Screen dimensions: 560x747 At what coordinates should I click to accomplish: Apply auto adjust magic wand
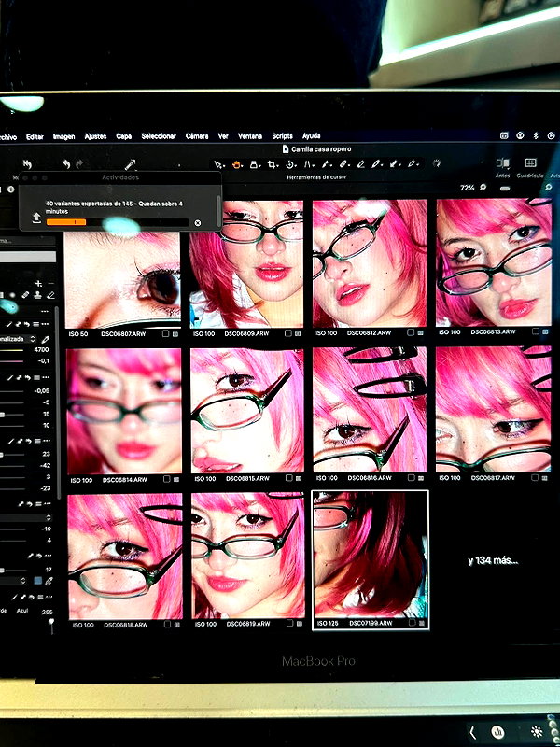pyautogui.click(x=130, y=165)
